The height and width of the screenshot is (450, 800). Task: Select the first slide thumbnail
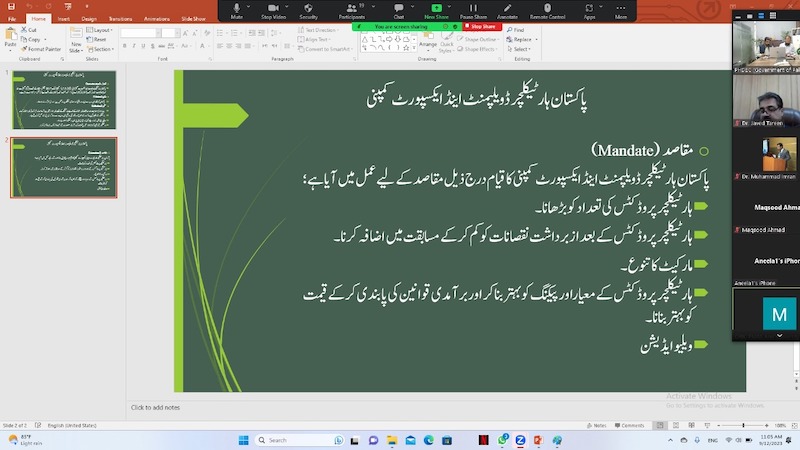click(64, 99)
